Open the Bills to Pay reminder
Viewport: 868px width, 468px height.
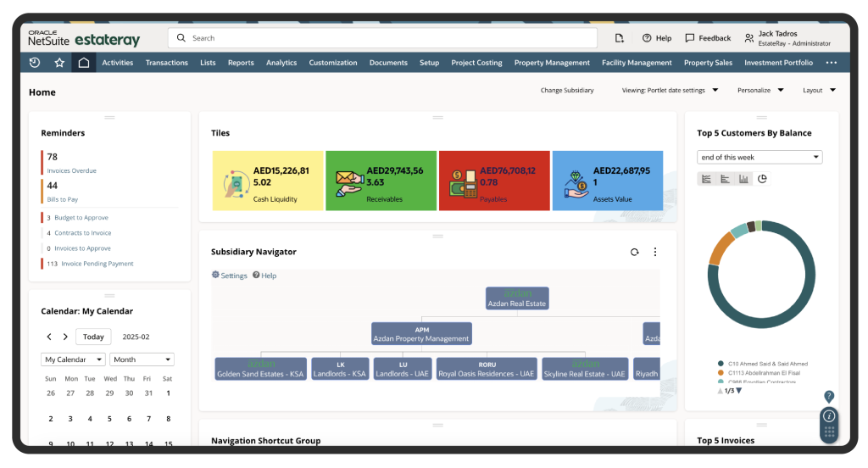(62, 199)
